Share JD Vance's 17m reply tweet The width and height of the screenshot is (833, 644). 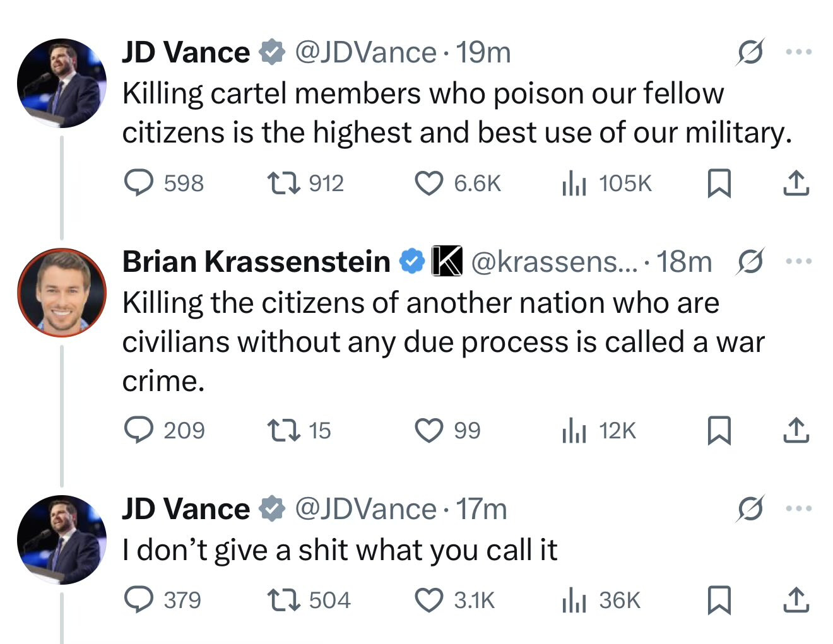[796, 600]
